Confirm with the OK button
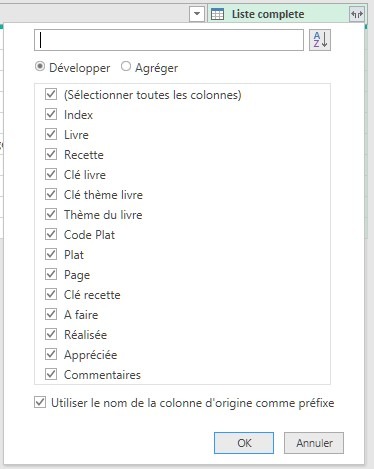 point(244,443)
